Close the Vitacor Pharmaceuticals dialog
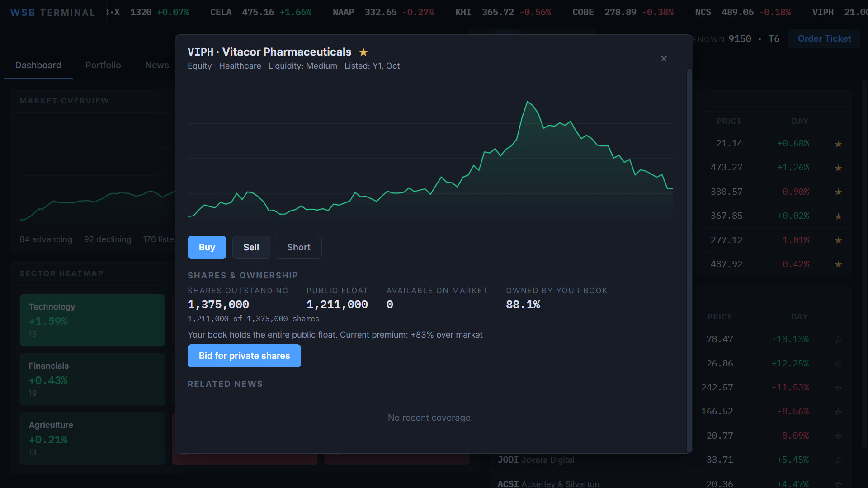Image resolution: width=868 pixels, height=488 pixels. click(664, 59)
